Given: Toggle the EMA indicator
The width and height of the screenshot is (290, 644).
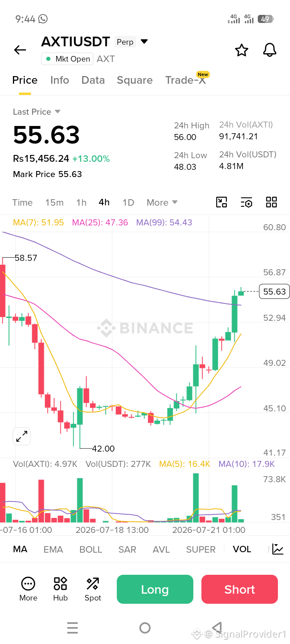Looking at the screenshot, I should click(53, 549).
